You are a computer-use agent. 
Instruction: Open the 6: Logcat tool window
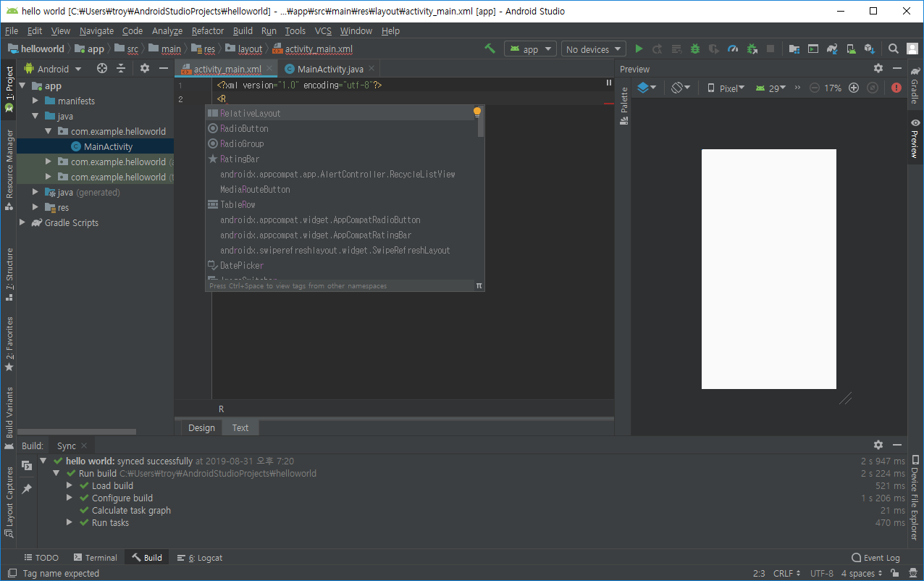(200, 557)
